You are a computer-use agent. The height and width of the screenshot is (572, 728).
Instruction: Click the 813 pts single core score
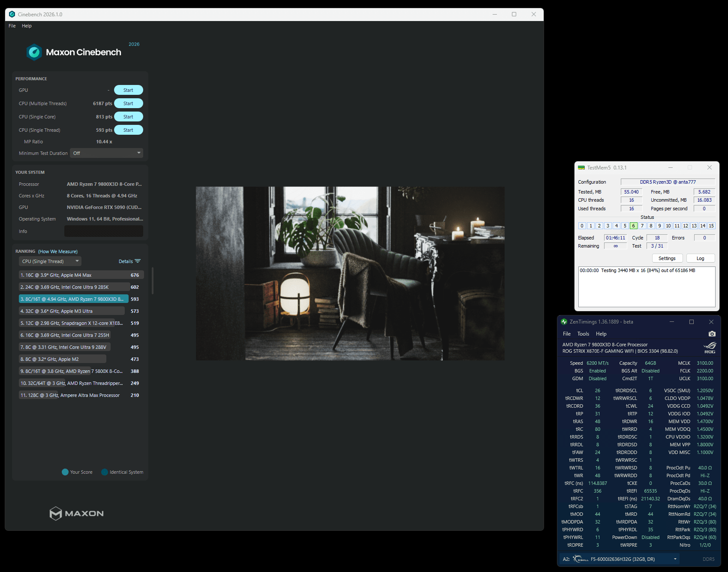(x=104, y=117)
